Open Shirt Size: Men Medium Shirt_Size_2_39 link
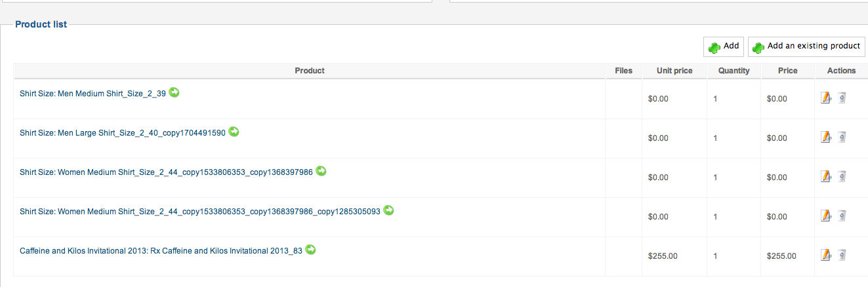868x287 pixels. point(93,94)
